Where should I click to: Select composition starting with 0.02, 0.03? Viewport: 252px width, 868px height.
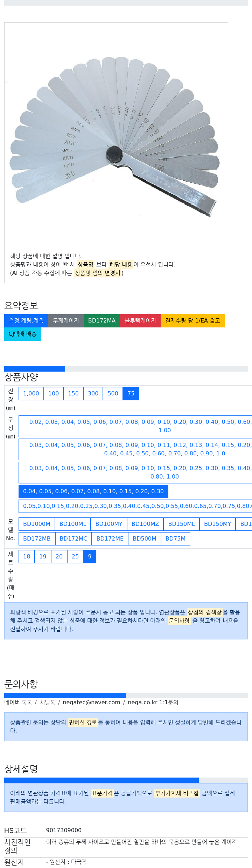[x=140, y=426]
